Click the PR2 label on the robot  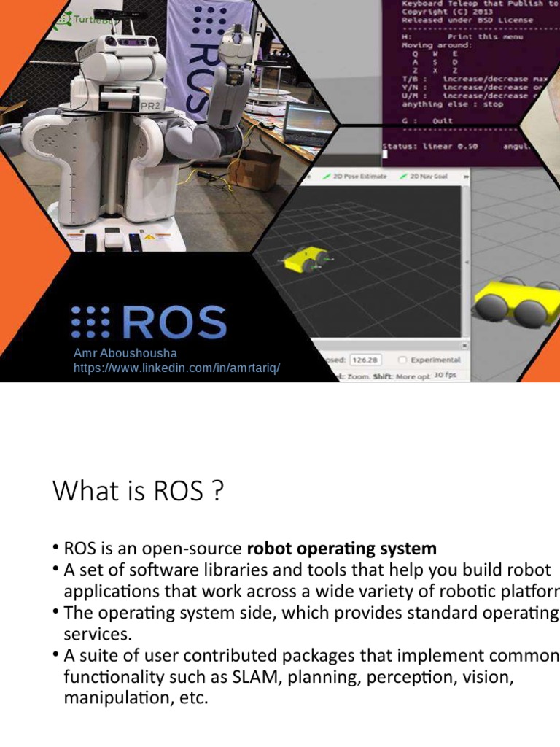pos(150,106)
